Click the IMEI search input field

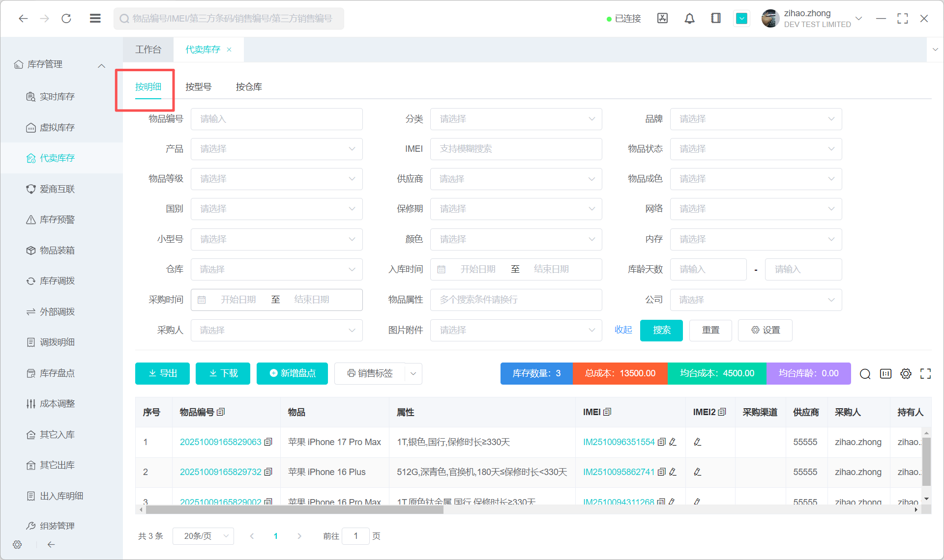pos(516,149)
